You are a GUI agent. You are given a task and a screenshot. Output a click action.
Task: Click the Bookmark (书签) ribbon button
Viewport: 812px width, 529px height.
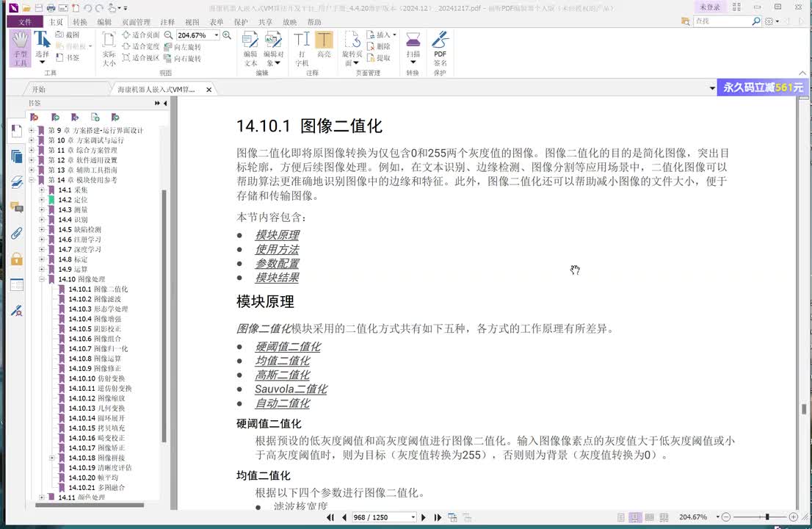pyautogui.click(x=68, y=57)
